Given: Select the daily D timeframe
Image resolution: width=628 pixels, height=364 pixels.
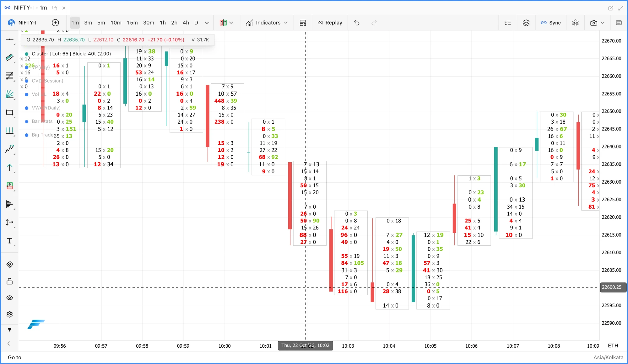Looking at the screenshot, I should click(196, 23).
